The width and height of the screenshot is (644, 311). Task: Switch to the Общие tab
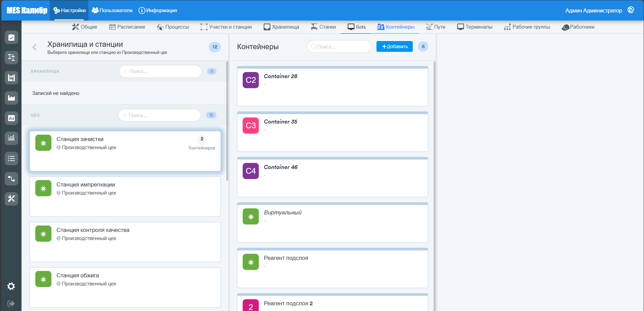tap(85, 27)
